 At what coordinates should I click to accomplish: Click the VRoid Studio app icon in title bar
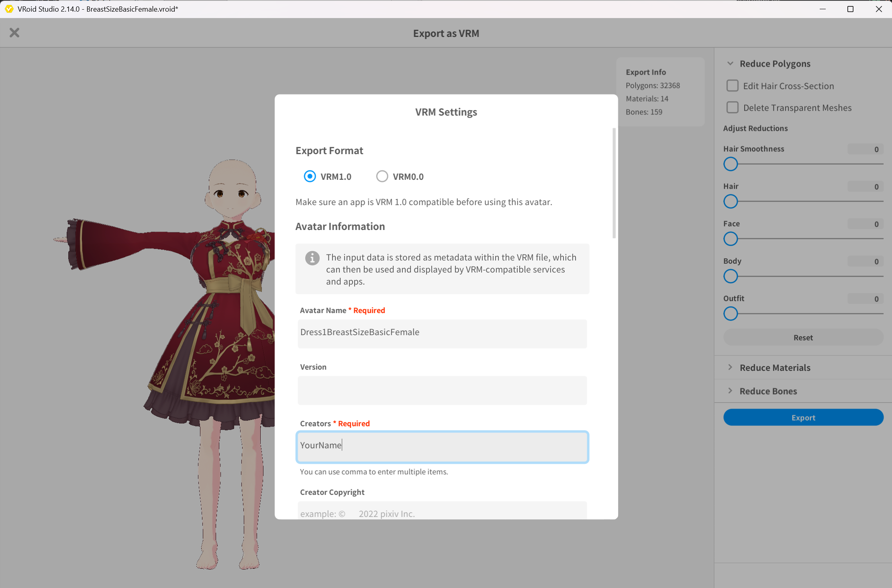click(9, 9)
